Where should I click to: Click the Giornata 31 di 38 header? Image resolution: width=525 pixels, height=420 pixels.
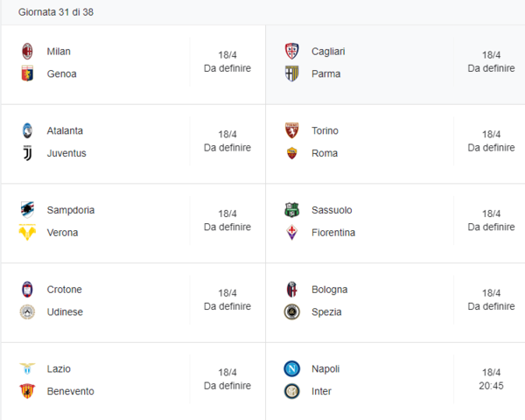[x=56, y=12]
